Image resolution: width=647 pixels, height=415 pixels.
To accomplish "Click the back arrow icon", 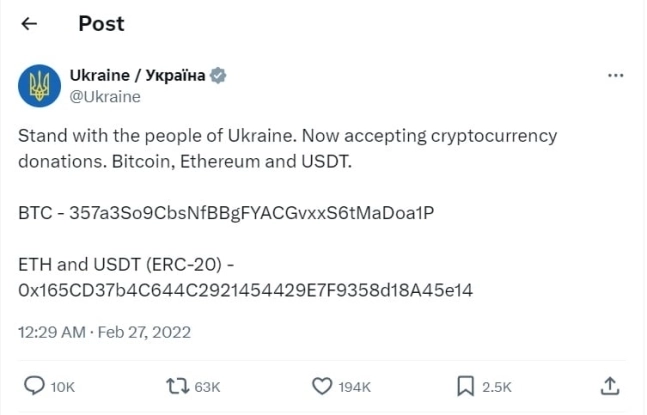I will (x=30, y=24).
